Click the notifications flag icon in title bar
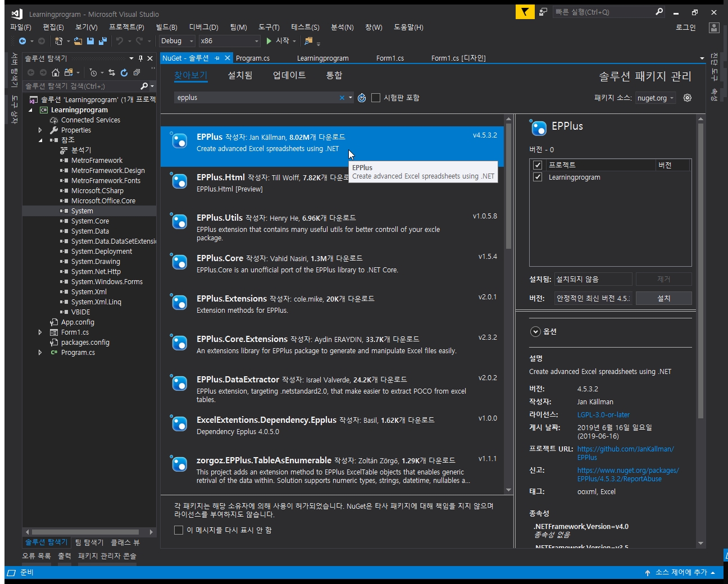Image resolution: width=728 pixels, height=584 pixels. click(525, 12)
